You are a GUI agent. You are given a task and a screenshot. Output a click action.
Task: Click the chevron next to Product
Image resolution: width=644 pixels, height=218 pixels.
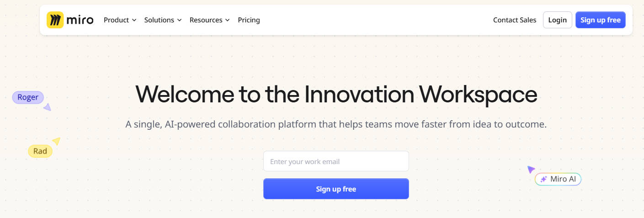pyautogui.click(x=134, y=20)
